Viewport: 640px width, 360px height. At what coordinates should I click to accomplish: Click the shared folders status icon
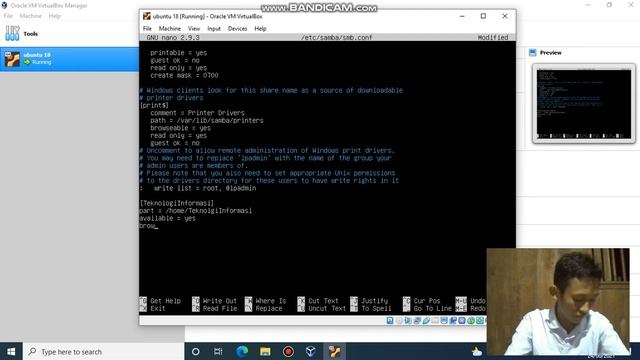pyautogui.click(x=435, y=320)
